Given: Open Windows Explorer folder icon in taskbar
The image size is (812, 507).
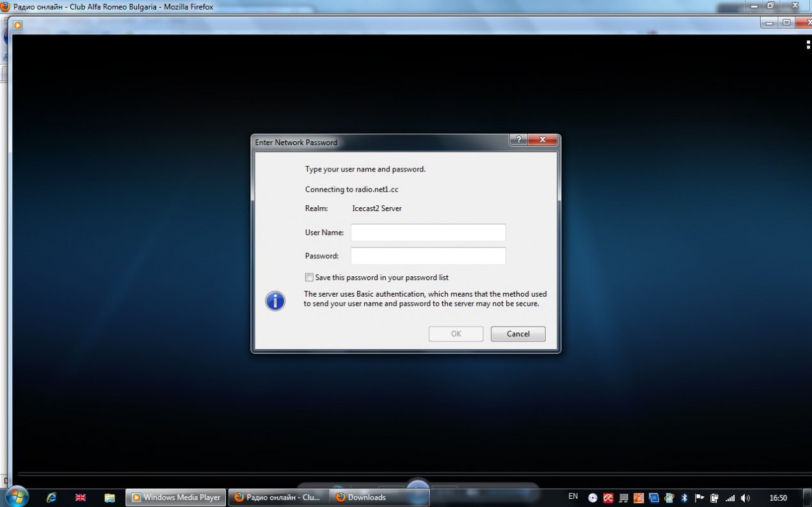Looking at the screenshot, I should click(109, 497).
